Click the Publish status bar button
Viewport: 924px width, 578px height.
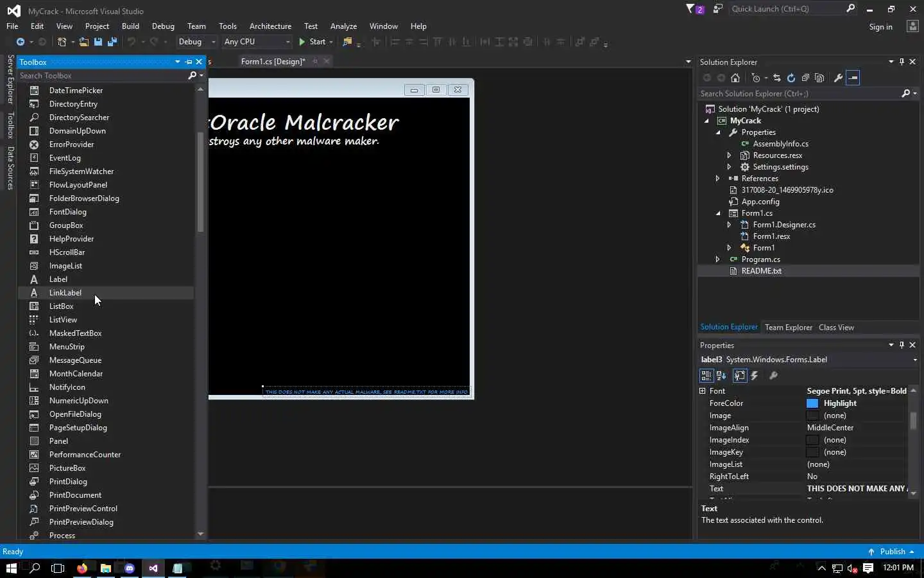[891, 552]
